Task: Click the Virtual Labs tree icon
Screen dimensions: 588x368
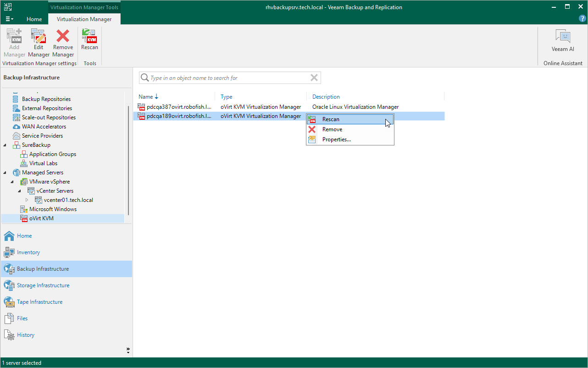Action: pyautogui.click(x=24, y=163)
